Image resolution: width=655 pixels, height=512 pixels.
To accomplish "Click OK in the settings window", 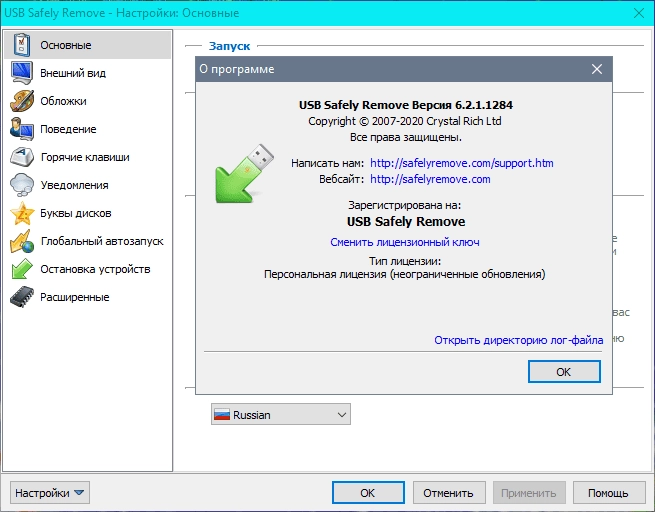I will point(368,493).
